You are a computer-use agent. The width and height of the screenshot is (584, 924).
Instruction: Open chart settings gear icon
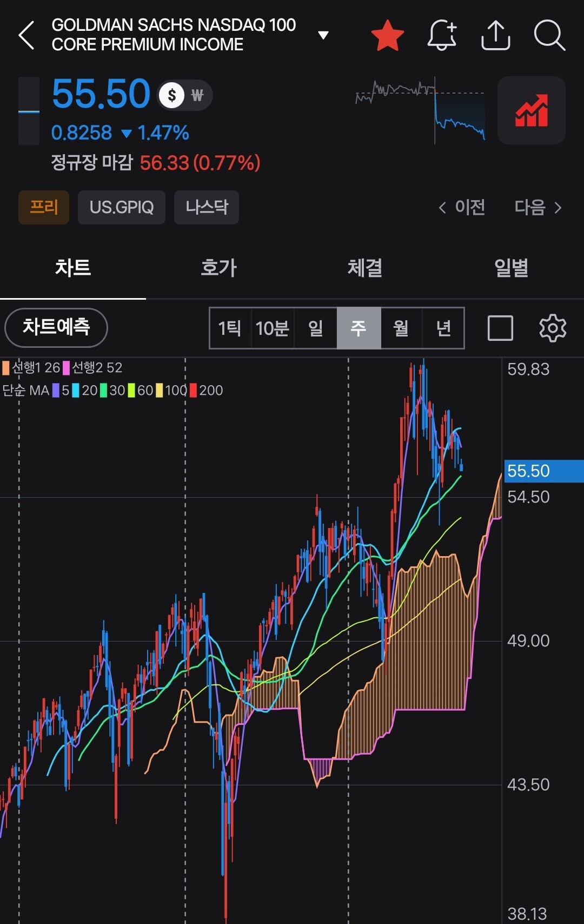(553, 328)
